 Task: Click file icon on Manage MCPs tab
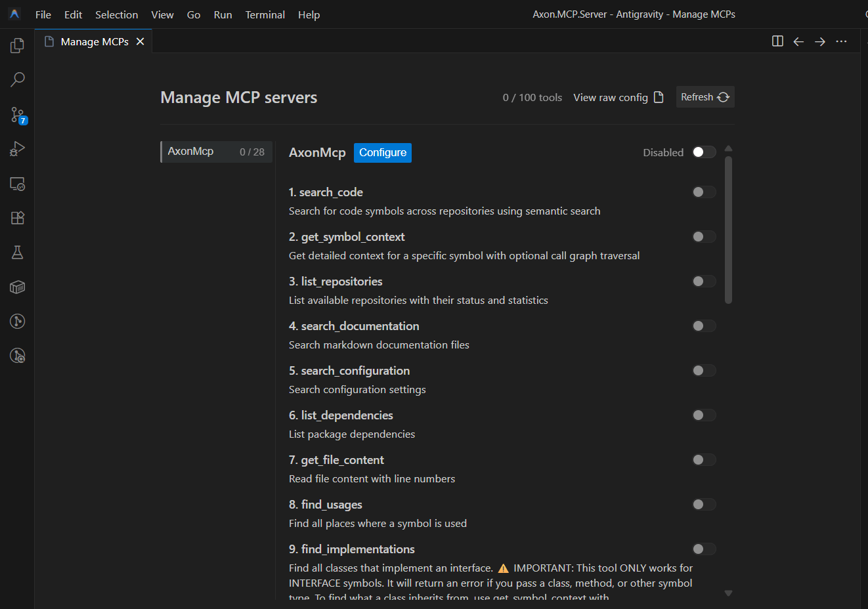pyautogui.click(x=49, y=41)
